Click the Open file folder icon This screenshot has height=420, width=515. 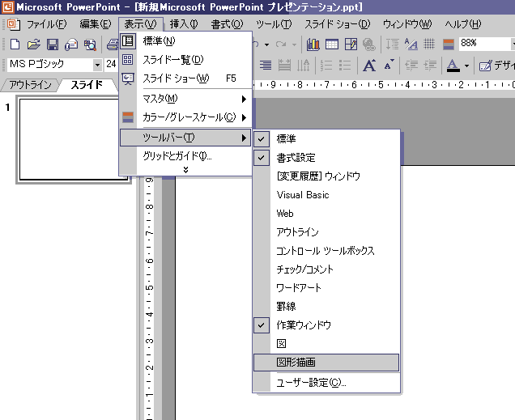point(32,44)
